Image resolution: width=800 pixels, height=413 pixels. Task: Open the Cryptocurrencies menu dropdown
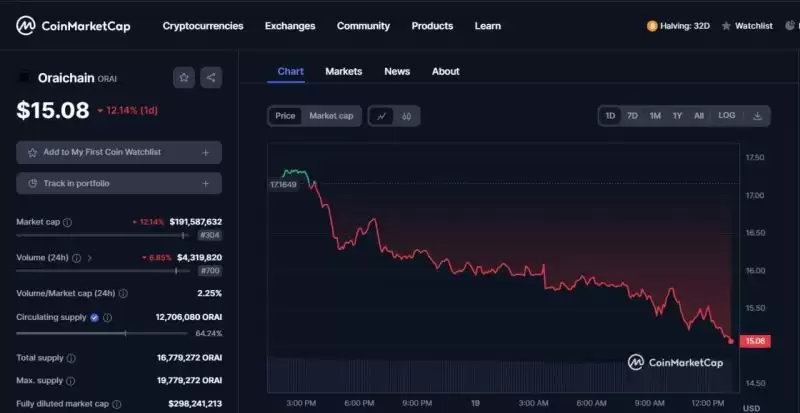coord(202,26)
